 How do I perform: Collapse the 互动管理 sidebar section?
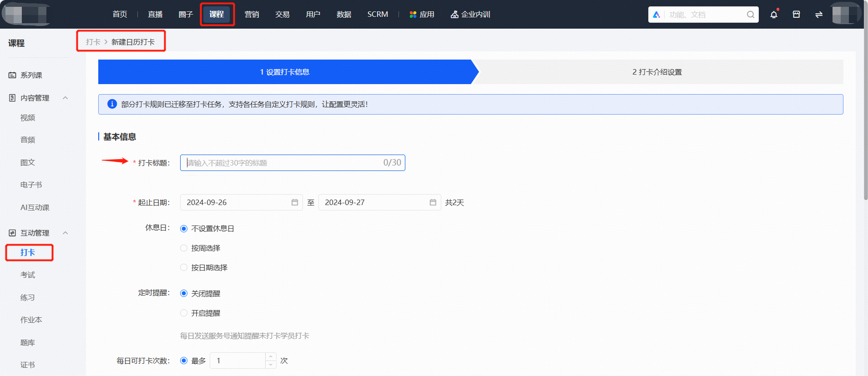(x=66, y=233)
